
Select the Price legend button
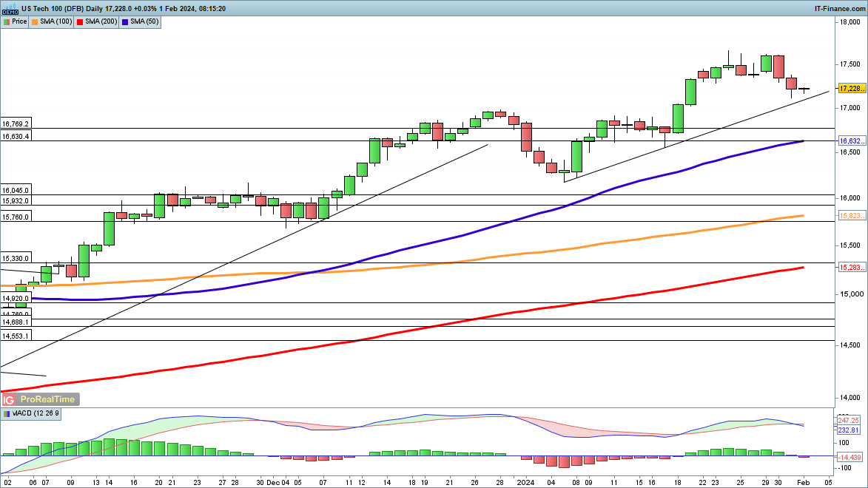(x=15, y=21)
